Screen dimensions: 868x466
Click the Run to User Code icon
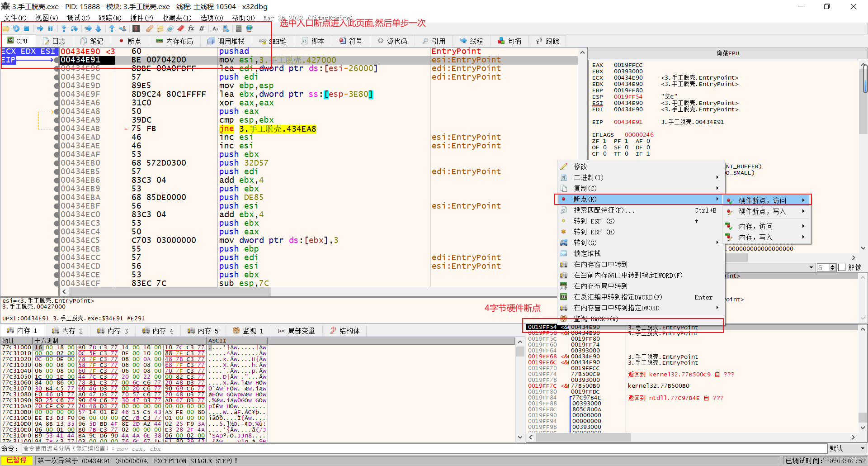click(x=123, y=29)
